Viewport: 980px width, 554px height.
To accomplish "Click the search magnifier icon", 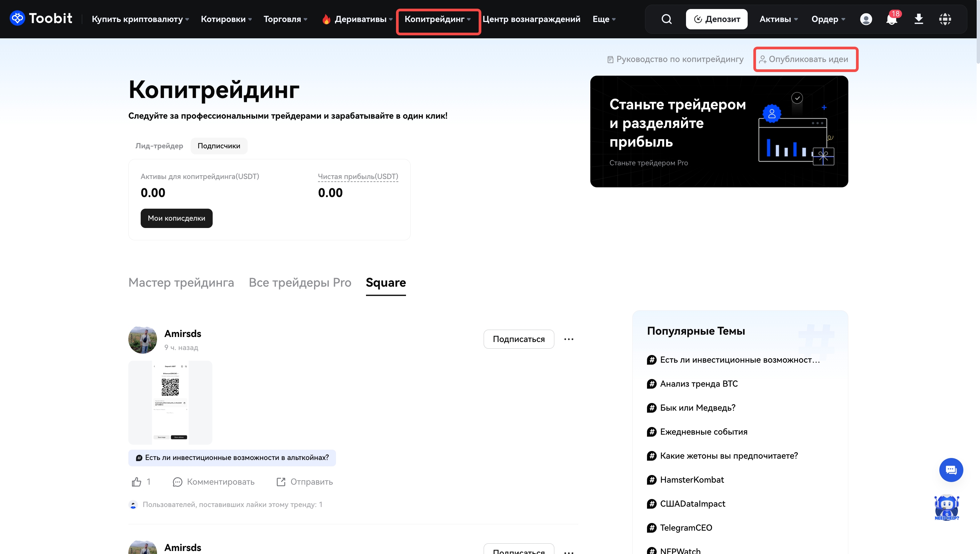I will [667, 19].
